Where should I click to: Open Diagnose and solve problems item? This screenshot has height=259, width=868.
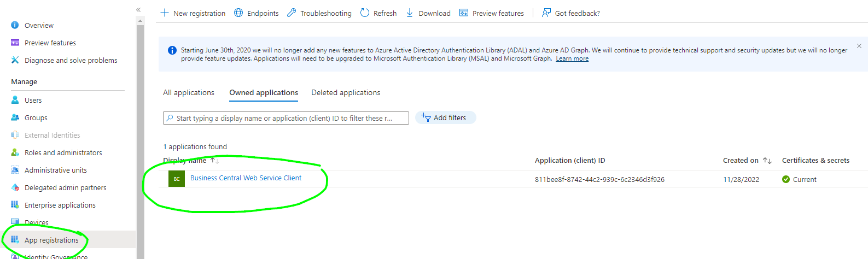coord(71,60)
